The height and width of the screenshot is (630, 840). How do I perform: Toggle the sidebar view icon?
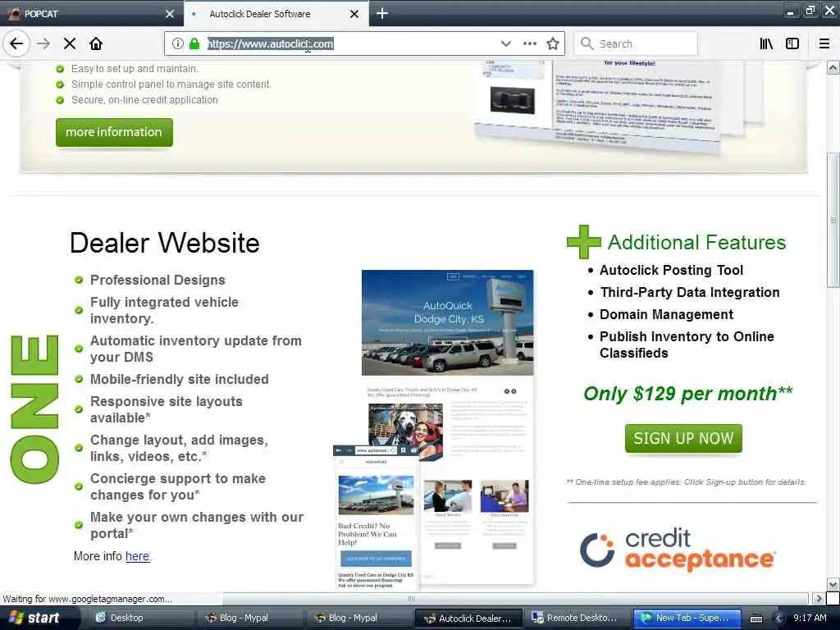pos(792,43)
